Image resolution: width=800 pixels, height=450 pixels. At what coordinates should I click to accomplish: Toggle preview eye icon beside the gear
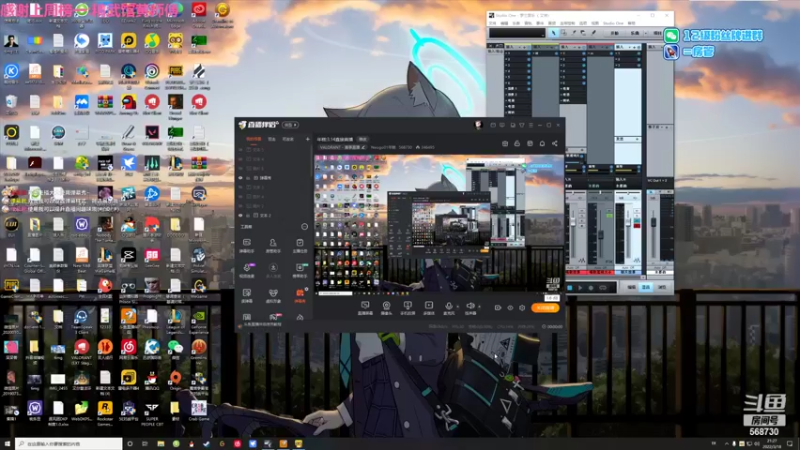[x=510, y=308]
